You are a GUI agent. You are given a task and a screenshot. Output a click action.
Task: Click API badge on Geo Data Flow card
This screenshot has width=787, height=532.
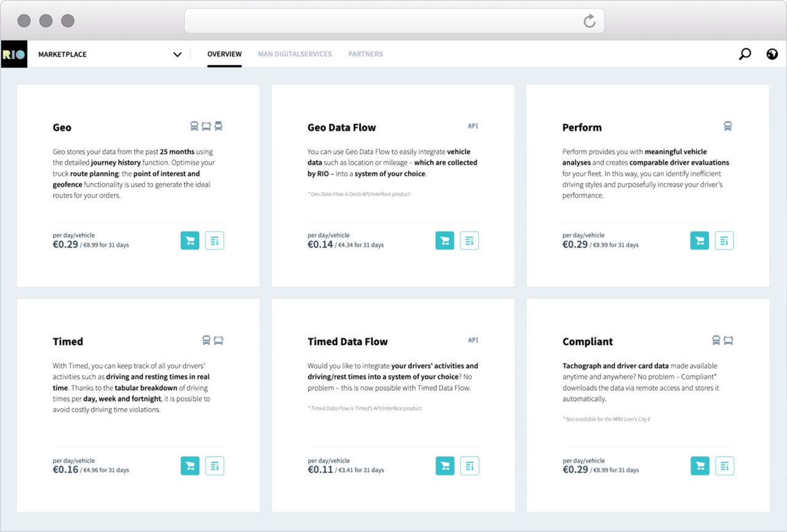pyautogui.click(x=473, y=126)
